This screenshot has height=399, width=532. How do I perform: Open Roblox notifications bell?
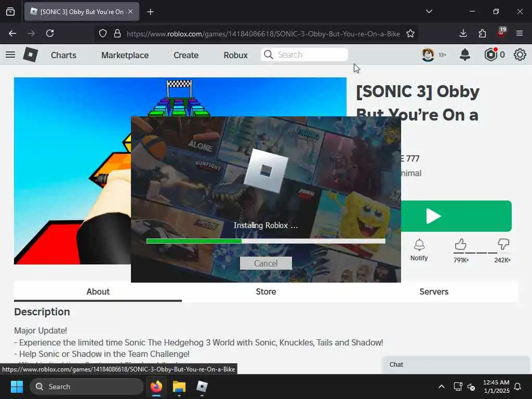tap(465, 55)
